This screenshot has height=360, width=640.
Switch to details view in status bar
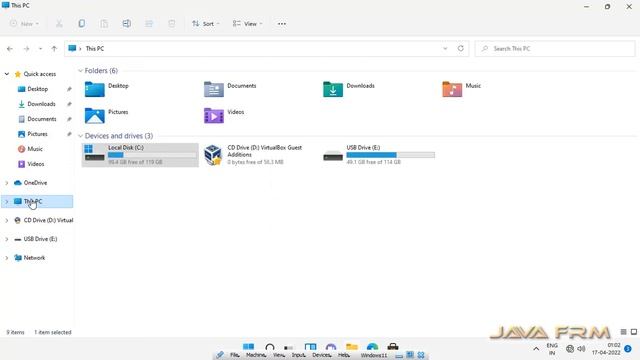623,332
